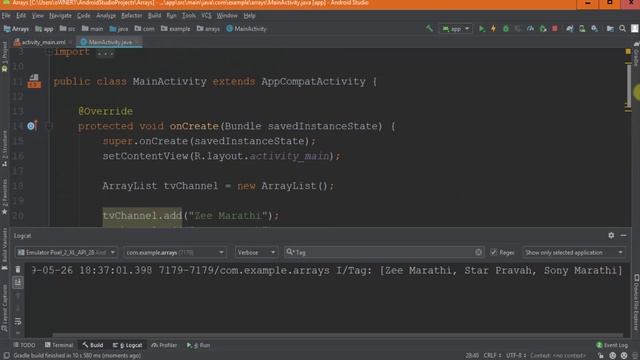Collapse the onCreate method fold marker
Screen dimensions: 640x360
click(49, 126)
